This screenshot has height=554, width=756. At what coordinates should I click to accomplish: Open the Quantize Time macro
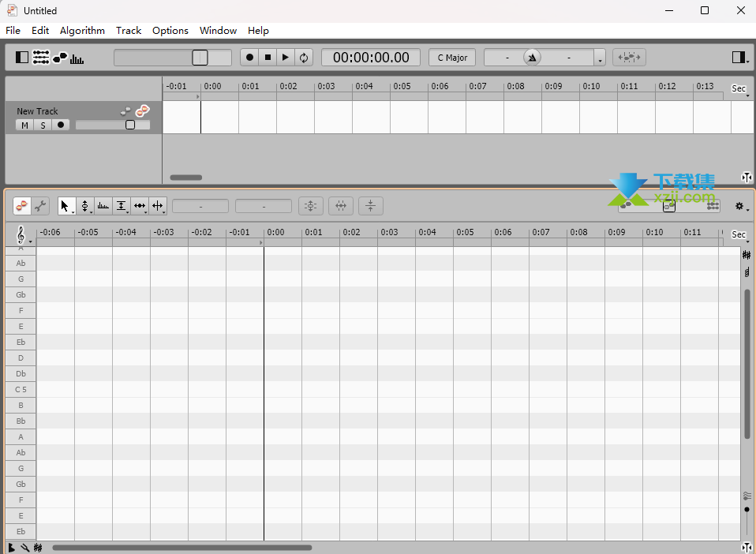(341, 206)
